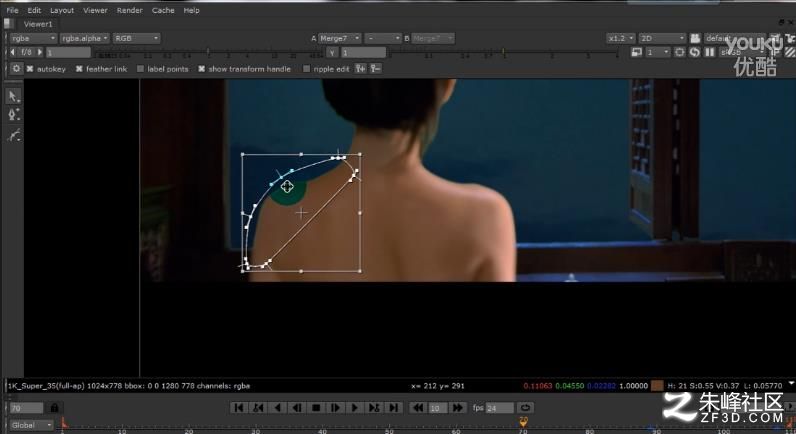Disable the autokey checkbox

click(30, 69)
